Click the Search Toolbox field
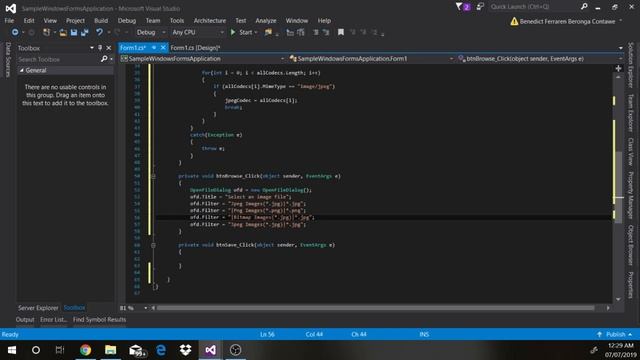640x360 pixels. point(57,59)
